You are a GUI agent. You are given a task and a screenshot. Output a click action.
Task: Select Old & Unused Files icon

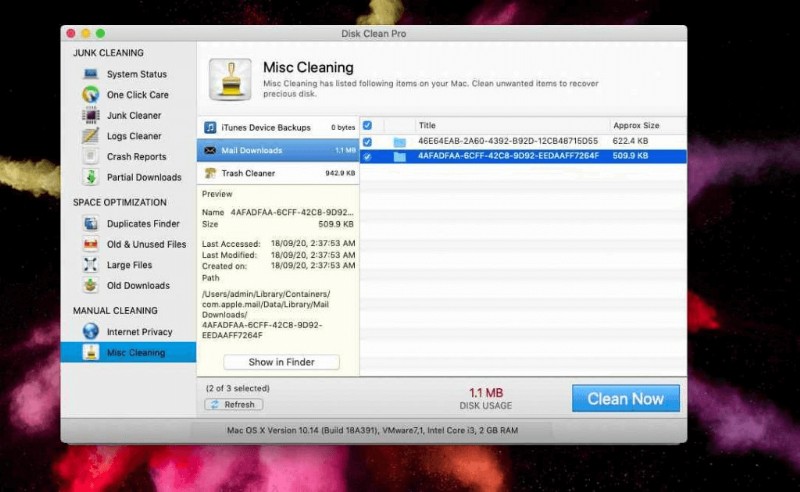pos(91,244)
